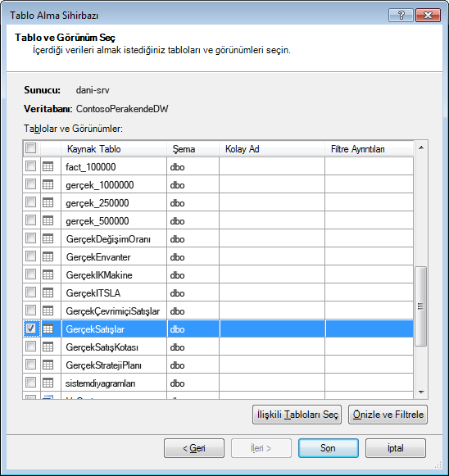Check the gerçek_1000000 table checkbox
This screenshot has height=476, width=449.
pyautogui.click(x=30, y=184)
